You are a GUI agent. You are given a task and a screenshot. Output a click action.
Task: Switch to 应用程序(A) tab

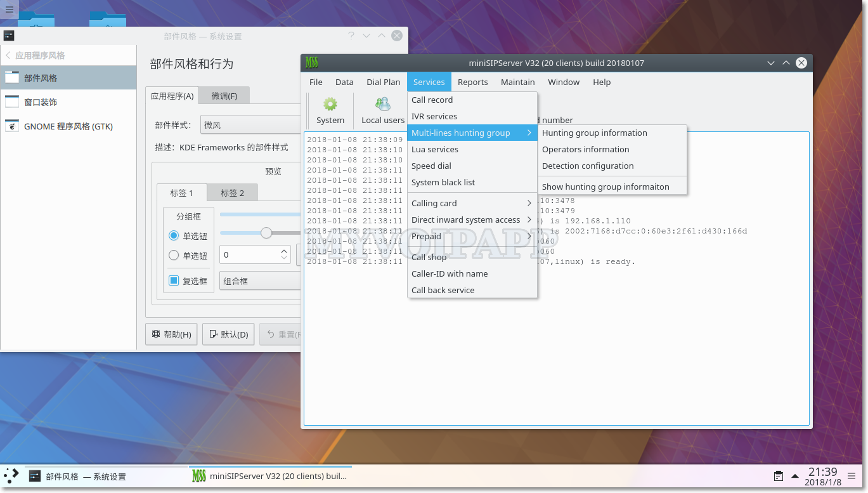point(172,96)
